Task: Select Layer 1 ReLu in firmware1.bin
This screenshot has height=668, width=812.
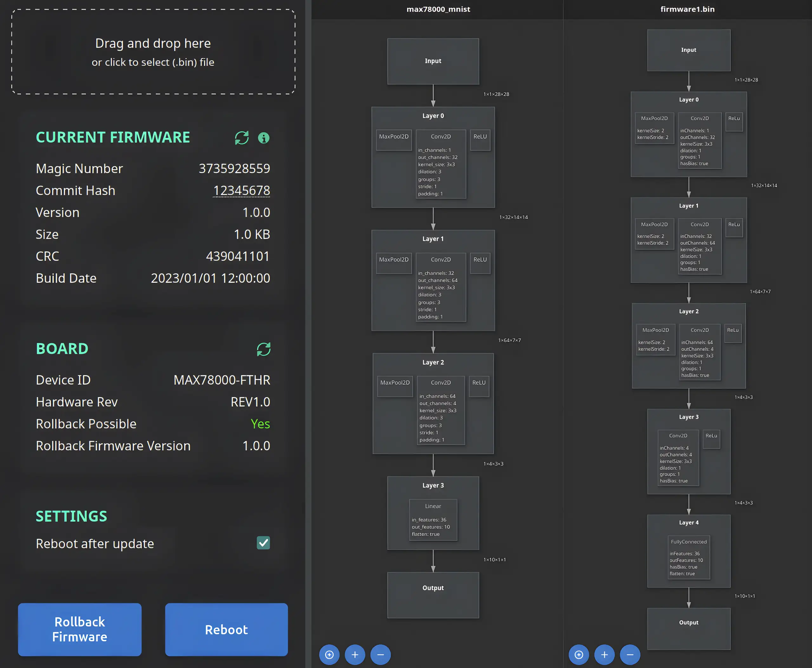Action: (734, 228)
